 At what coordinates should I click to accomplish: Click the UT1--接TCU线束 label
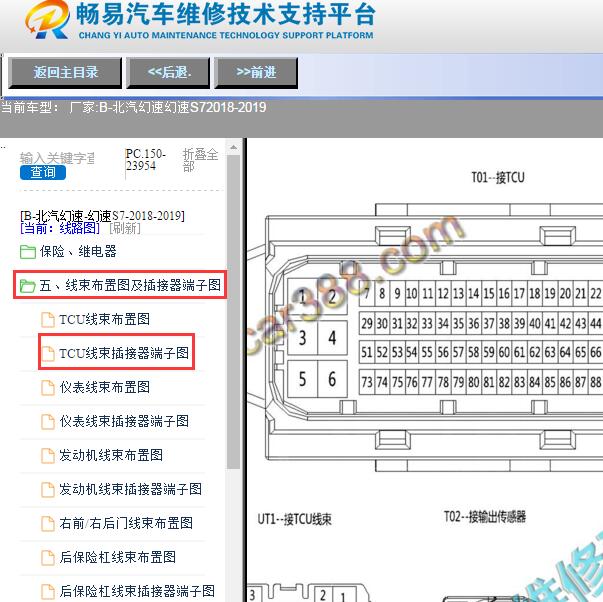[295, 519]
